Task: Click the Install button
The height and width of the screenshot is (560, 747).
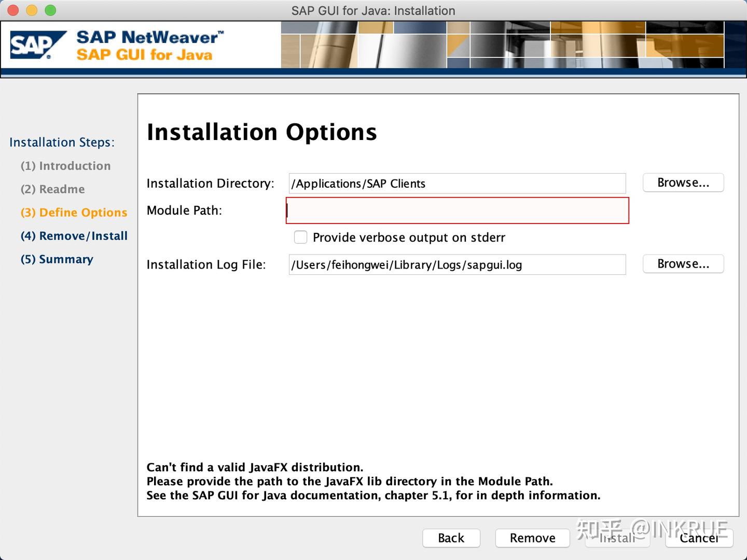Action: click(x=617, y=538)
